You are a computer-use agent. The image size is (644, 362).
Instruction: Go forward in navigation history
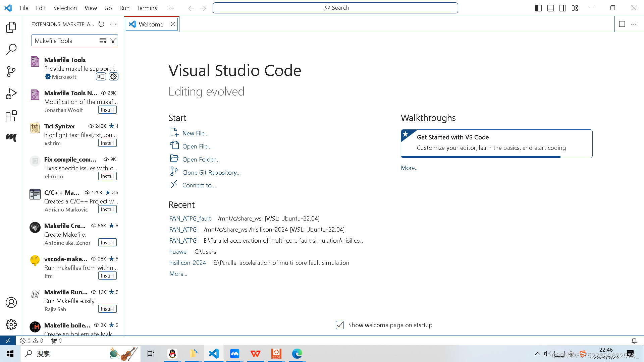tap(203, 8)
